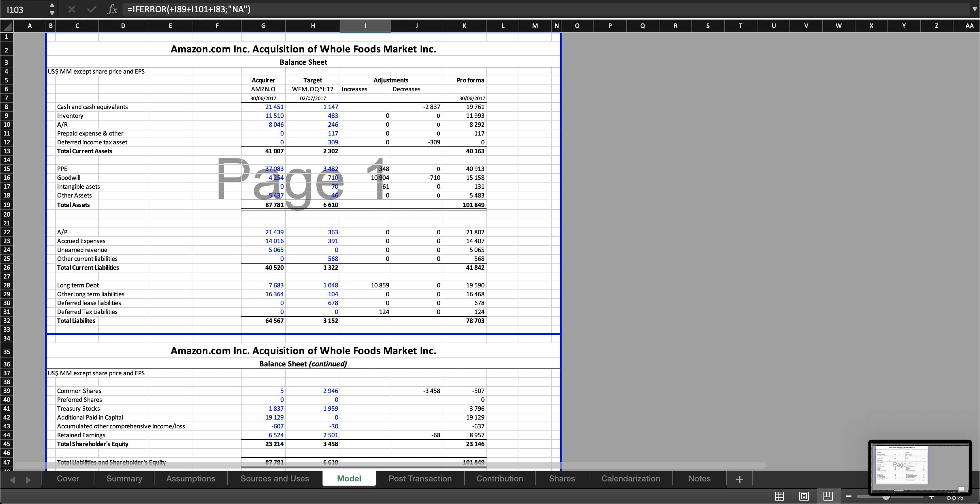Click the zoom slider track

pos(890,497)
